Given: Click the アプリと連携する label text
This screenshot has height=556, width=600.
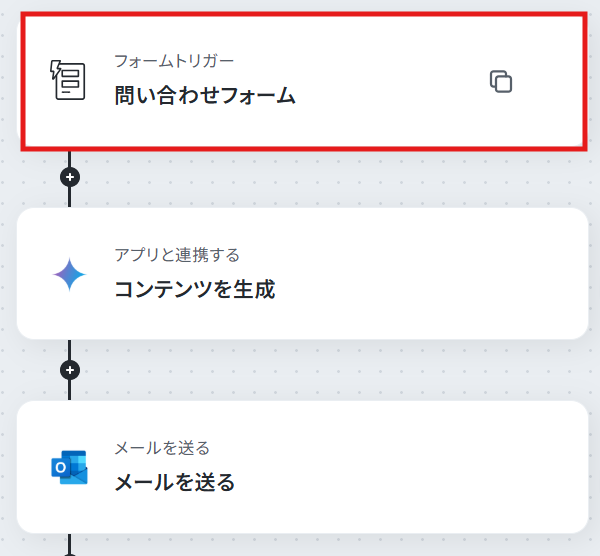Looking at the screenshot, I should [x=177, y=255].
